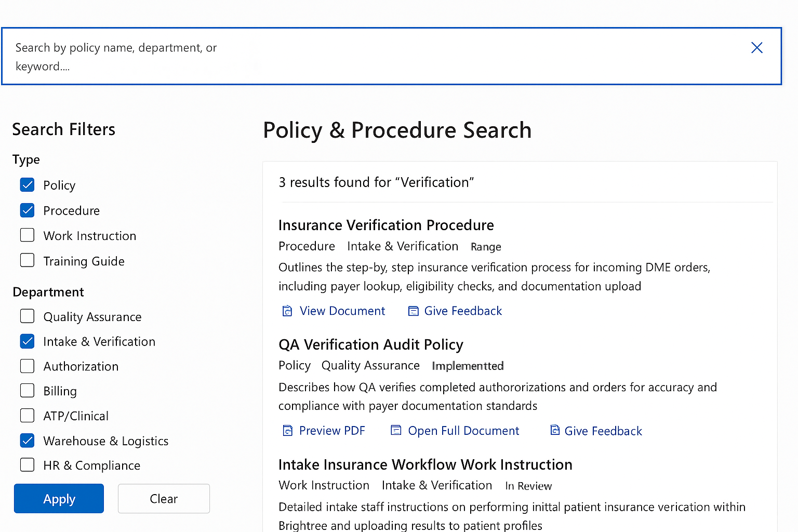Image resolution: width=798 pixels, height=532 pixels.
Task: Uncheck the Policy type filter
Action: pyautogui.click(x=28, y=185)
